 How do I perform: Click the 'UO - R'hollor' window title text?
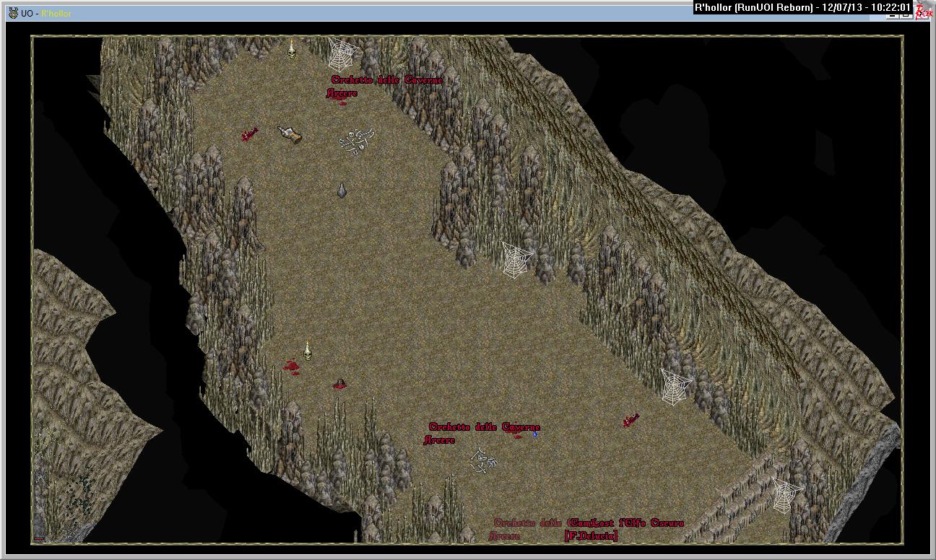tap(46, 14)
